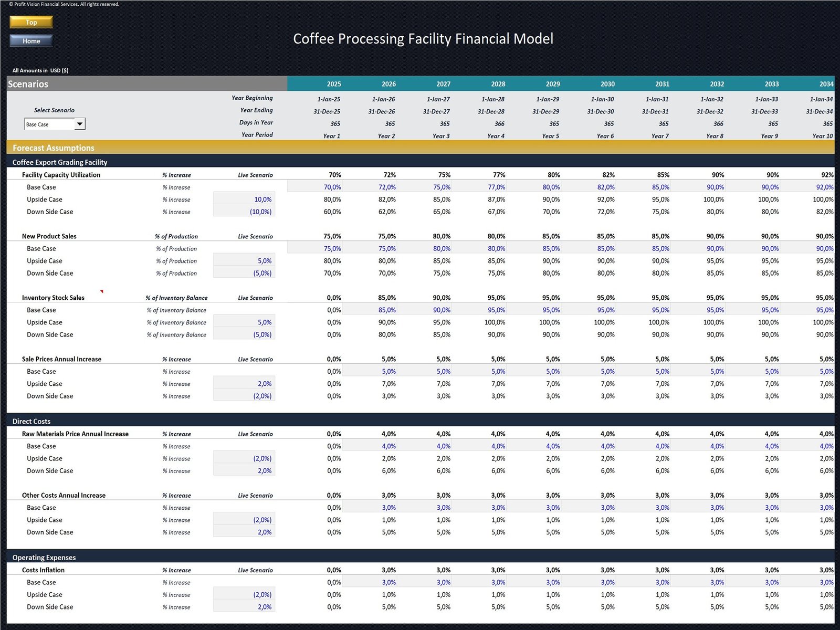840x630 pixels.
Task: Select the Coffee Export Grading Facility section header
Action: [x=60, y=162]
